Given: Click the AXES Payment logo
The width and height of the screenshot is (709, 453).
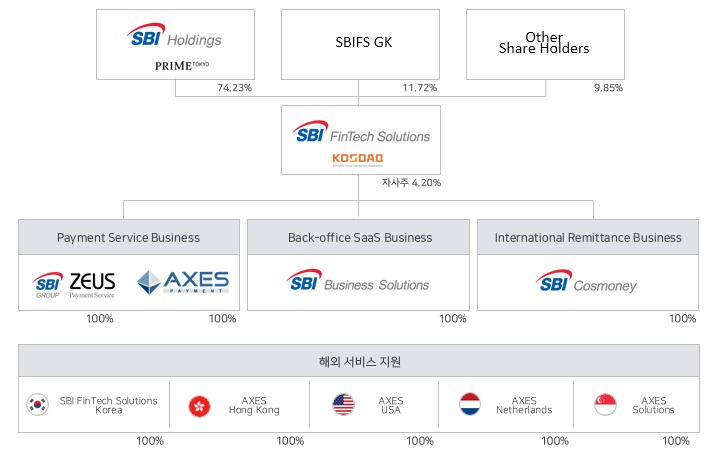Looking at the screenshot, I should coord(183,283).
